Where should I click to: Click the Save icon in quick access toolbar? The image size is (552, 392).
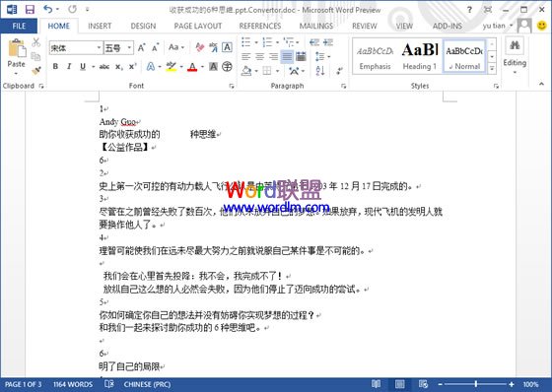(x=30, y=10)
